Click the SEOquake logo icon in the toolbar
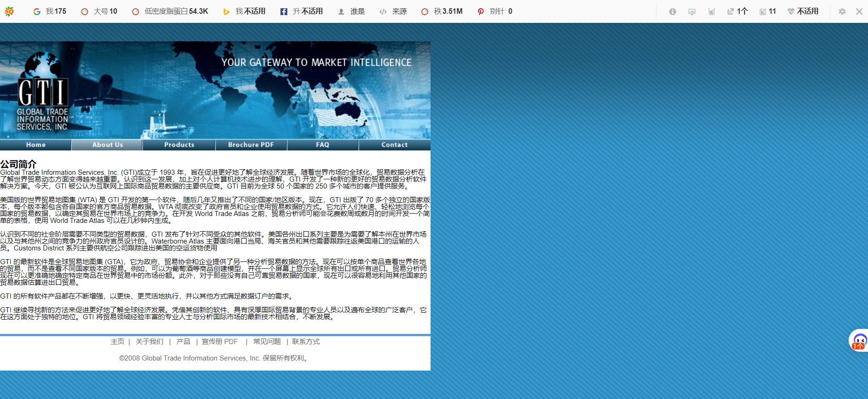The image size is (868, 399). coord(9,11)
